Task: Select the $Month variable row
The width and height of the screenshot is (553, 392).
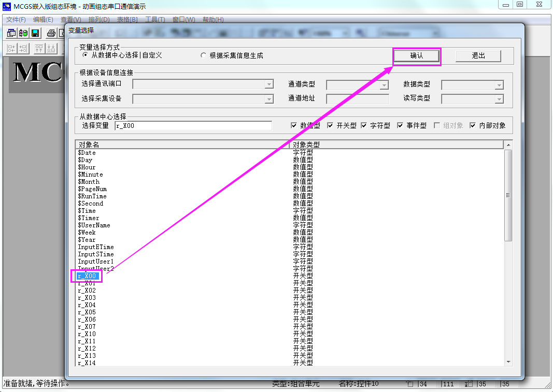Action: coord(89,182)
